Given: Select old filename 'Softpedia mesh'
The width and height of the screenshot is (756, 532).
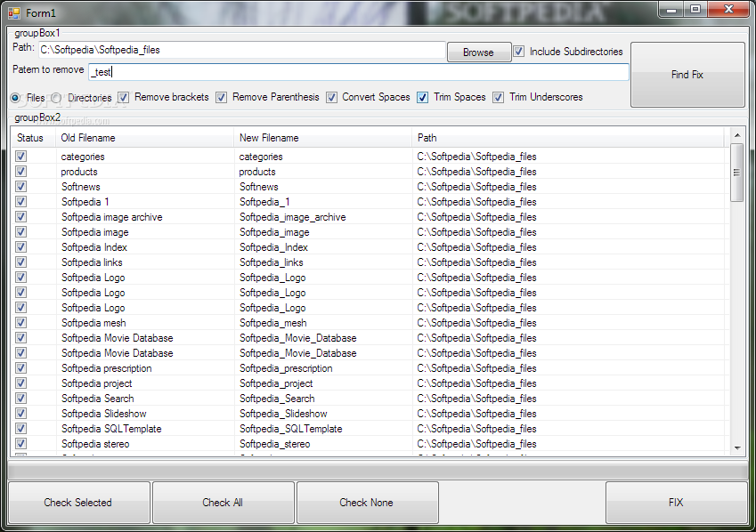Looking at the screenshot, I should pyautogui.click(x=93, y=323).
